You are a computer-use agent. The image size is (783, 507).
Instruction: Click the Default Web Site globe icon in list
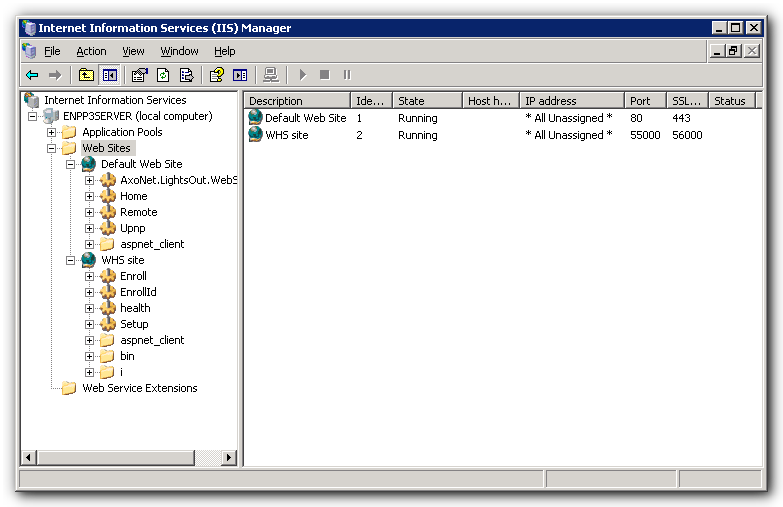pyautogui.click(x=255, y=118)
